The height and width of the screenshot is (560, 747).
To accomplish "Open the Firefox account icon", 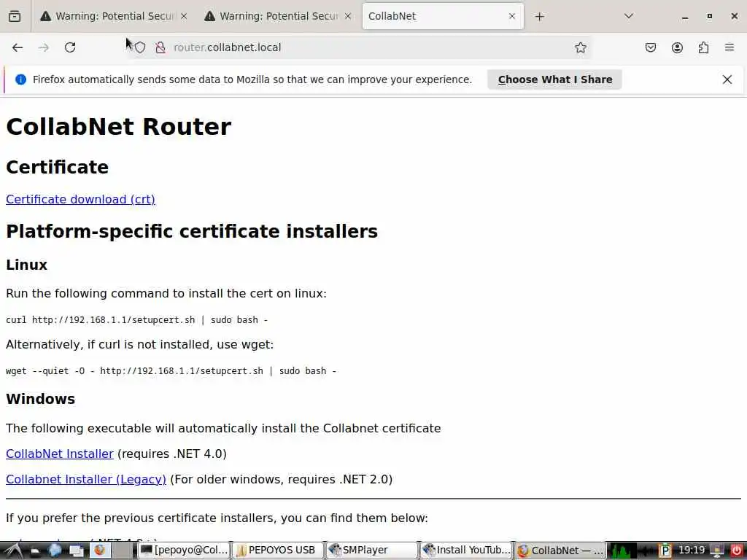I will click(677, 47).
